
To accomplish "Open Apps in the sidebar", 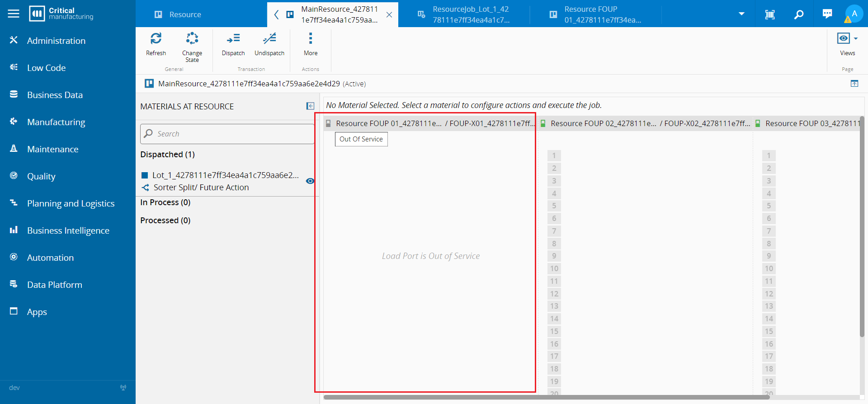I will point(68,312).
